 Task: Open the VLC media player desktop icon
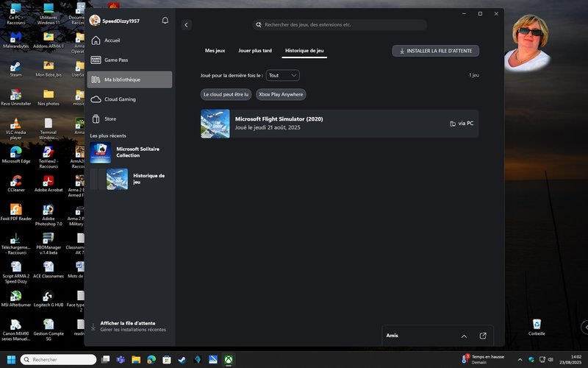tap(15, 128)
